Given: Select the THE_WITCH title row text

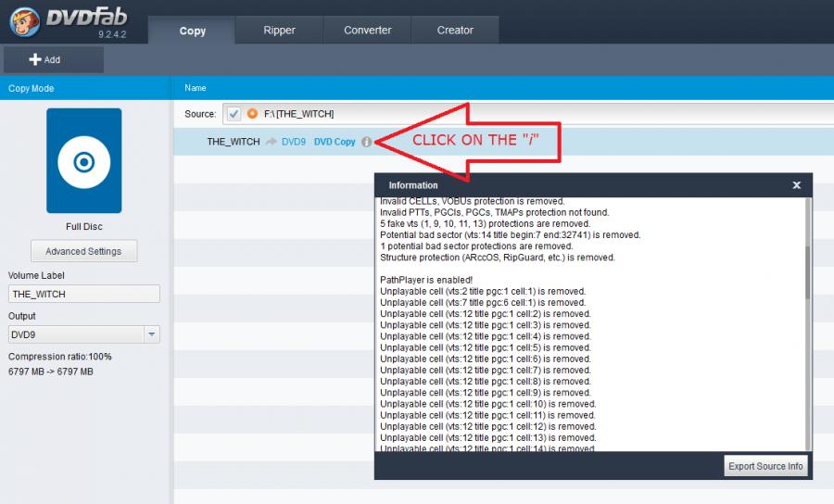Looking at the screenshot, I should tap(234, 142).
